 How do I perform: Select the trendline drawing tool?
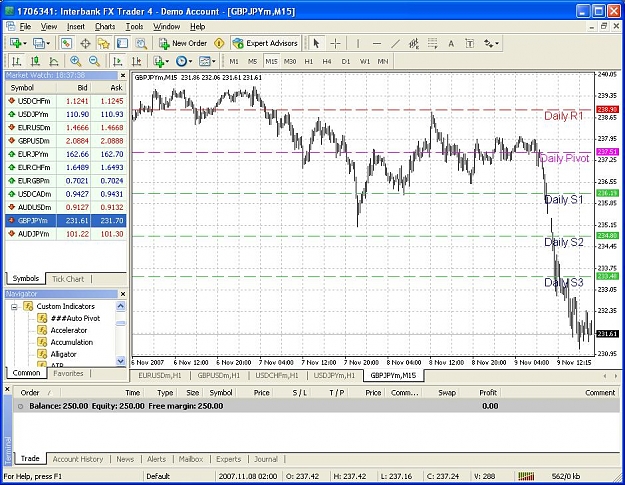[395, 43]
